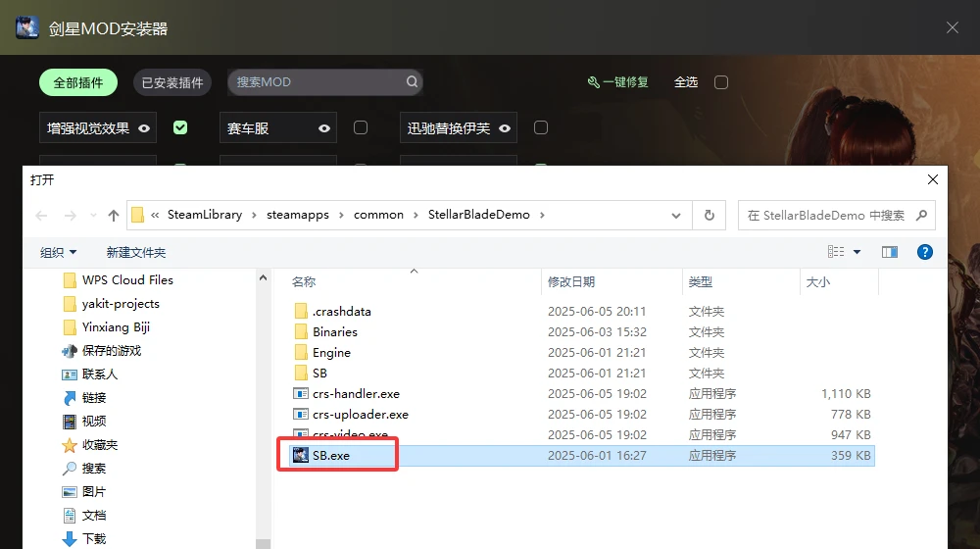Click the up-directory arrow in dialog
Image resolution: width=980 pixels, height=549 pixels.
(114, 216)
